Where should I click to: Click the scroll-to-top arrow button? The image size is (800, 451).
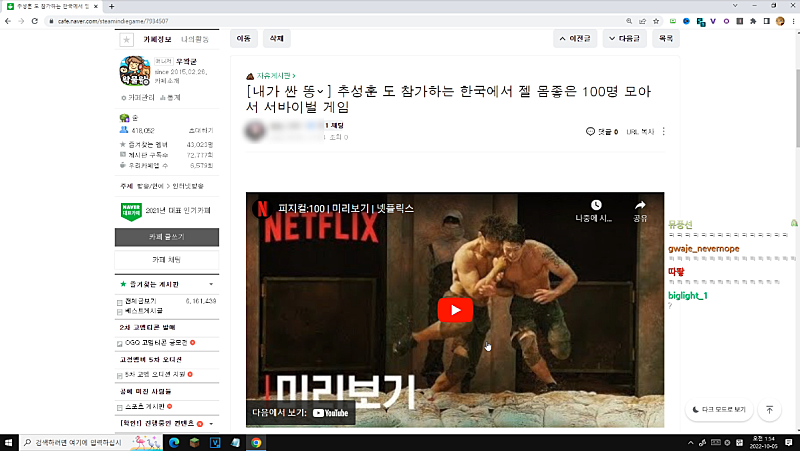[769, 410]
